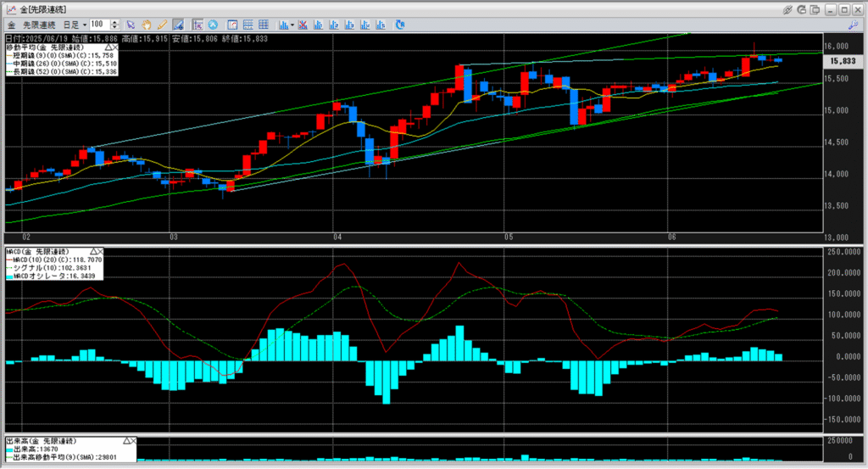Viewport: 868px width, 469px height.
Task: Load chart preset 3
Action: (x=349, y=25)
